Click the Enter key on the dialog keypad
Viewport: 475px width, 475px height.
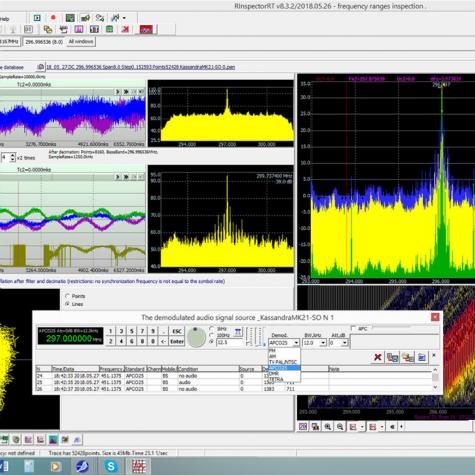(x=177, y=342)
